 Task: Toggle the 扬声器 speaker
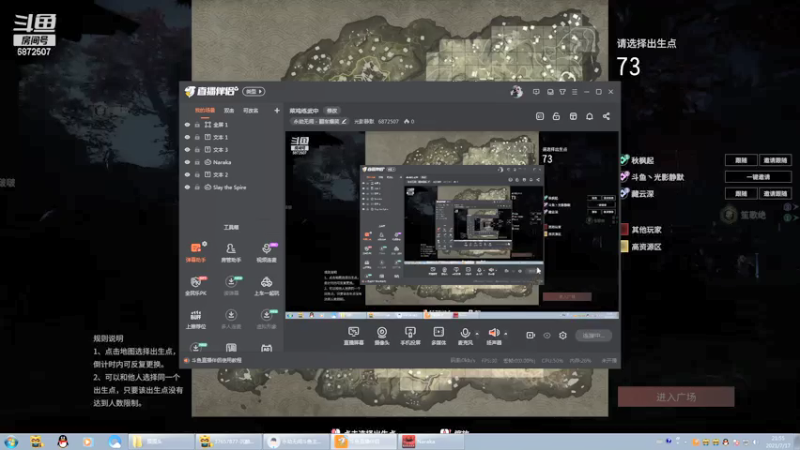coord(493,336)
